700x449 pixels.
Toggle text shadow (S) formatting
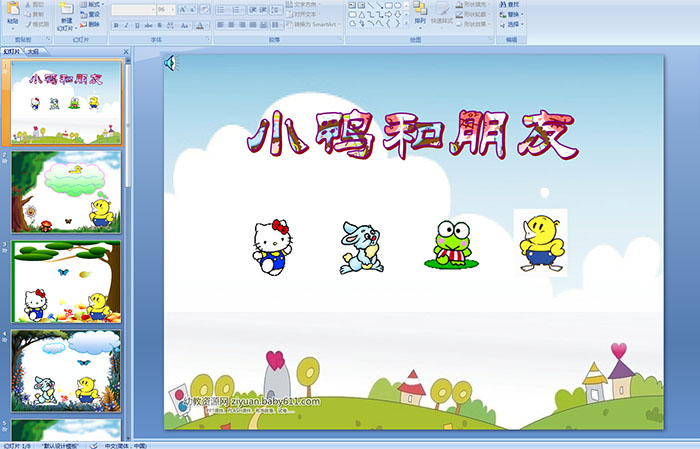point(160,25)
